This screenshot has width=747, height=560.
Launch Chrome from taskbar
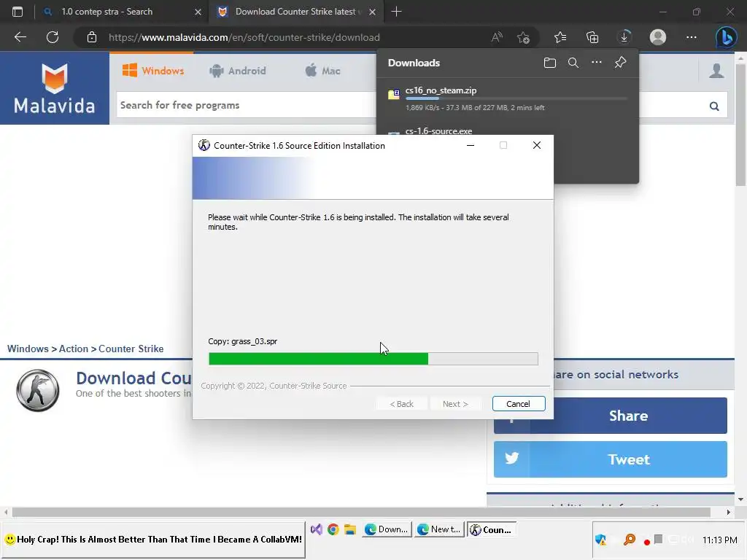pyautogui.click(x=333, y=529)
